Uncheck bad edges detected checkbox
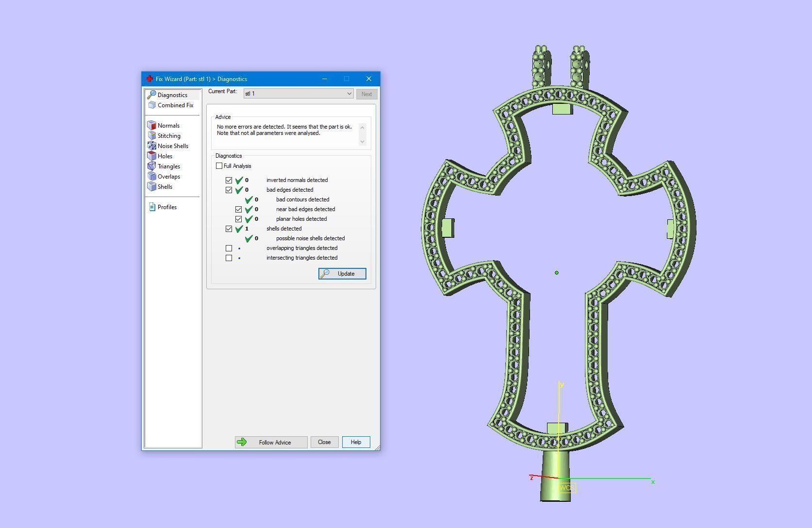The width and height of the screenshot is (812, 528). click(229, 190)
